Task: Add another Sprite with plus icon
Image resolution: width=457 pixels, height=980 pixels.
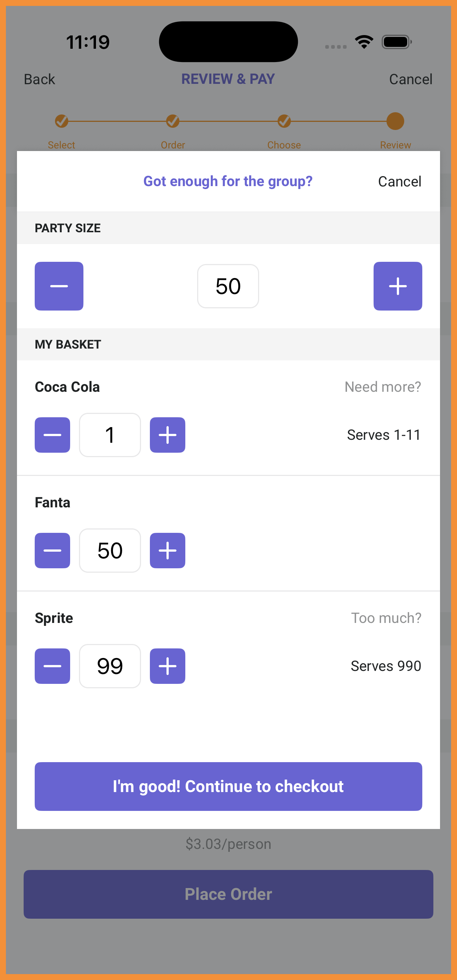Action: click(x=167, y=666)
